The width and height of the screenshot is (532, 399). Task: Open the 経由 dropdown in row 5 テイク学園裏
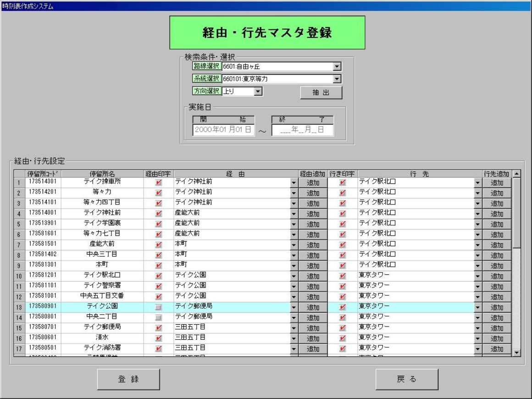click(x=294, y=224)
